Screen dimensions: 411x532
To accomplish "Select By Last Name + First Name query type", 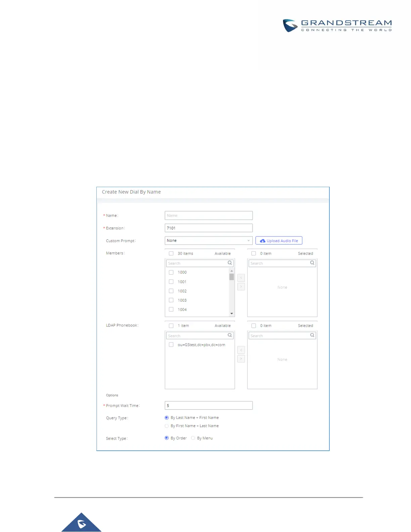I will (167, 418).
